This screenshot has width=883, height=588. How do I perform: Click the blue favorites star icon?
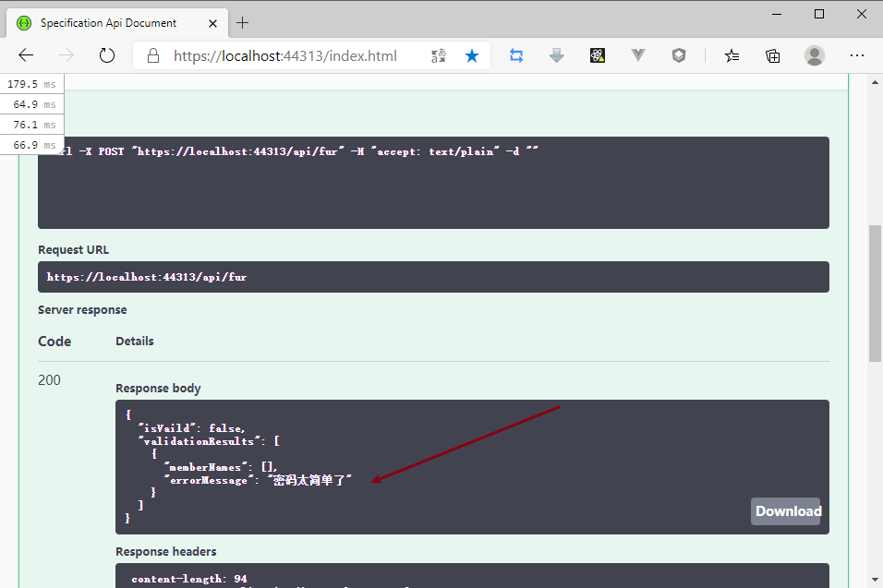472,55
